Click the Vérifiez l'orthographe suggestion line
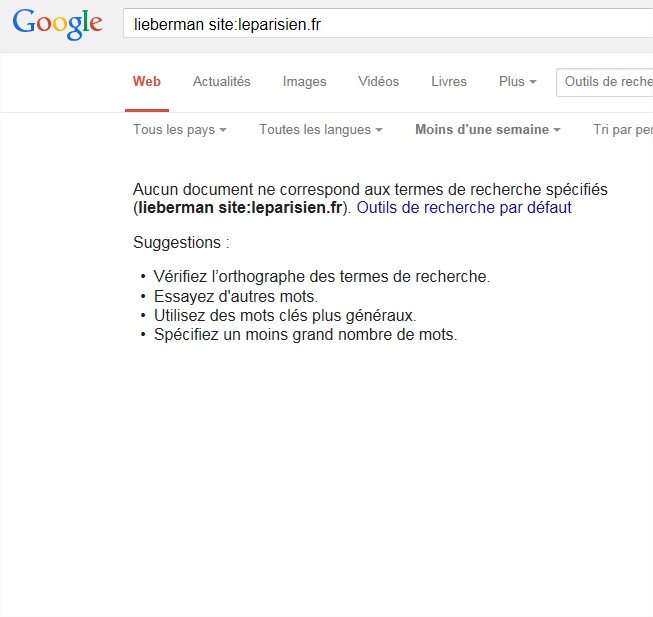The width and height of the screenshot is (653, 617). (322, 276)
